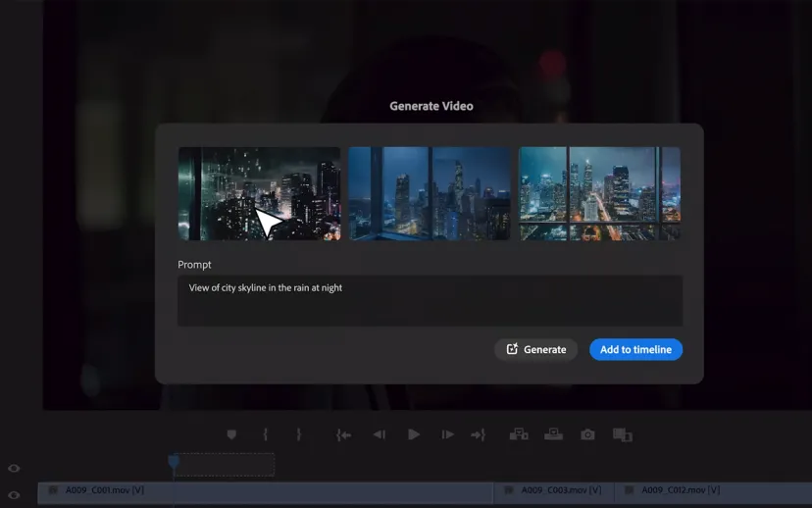Step back one frame
The height and width of the screenshot is (508, 812).
pos(380,434)
